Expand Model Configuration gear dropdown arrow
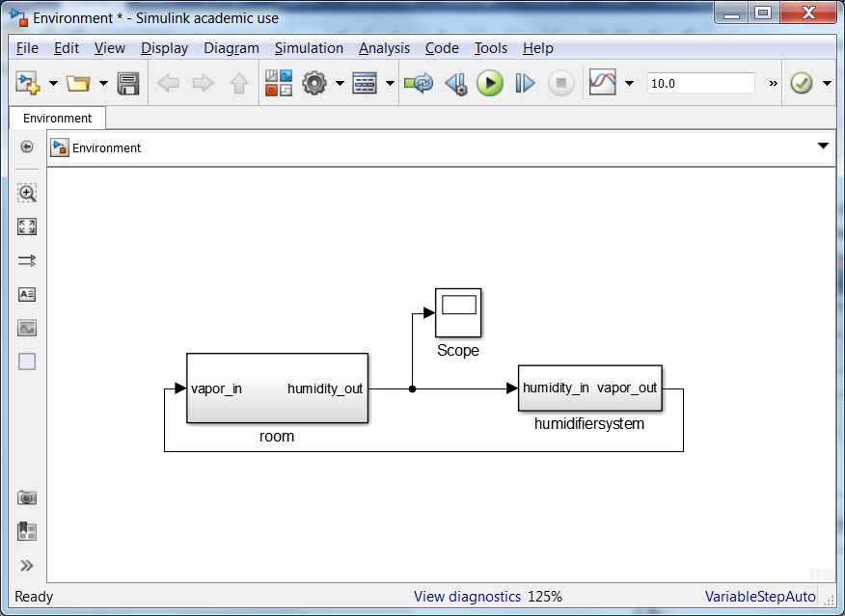Screen dimensions: 845x616 point(340,84)
